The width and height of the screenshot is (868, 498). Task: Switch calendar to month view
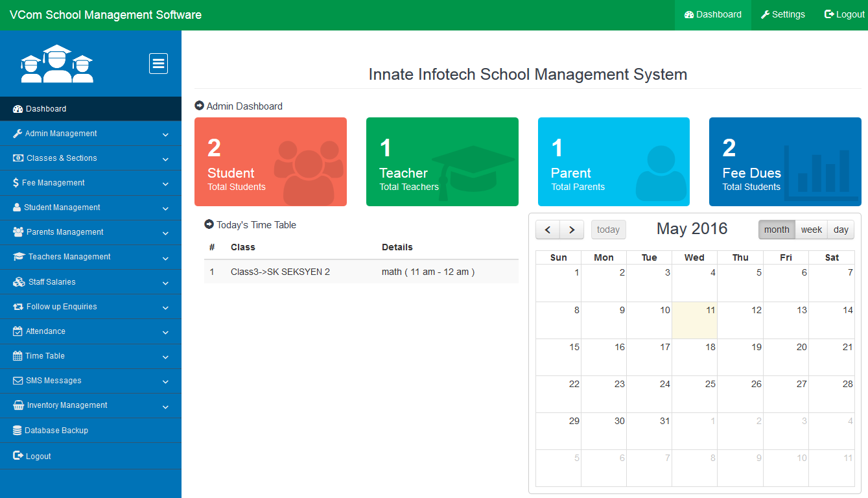[x=777, y=230]
